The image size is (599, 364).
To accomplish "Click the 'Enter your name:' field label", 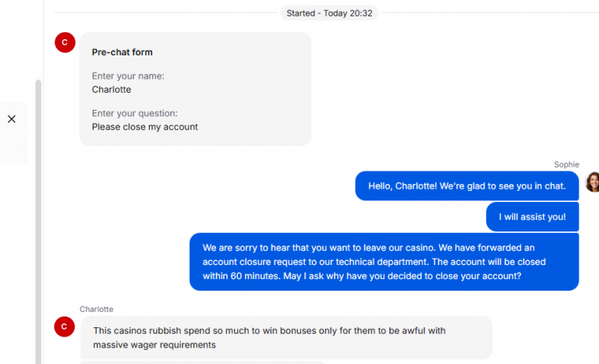I will [128, 76].
